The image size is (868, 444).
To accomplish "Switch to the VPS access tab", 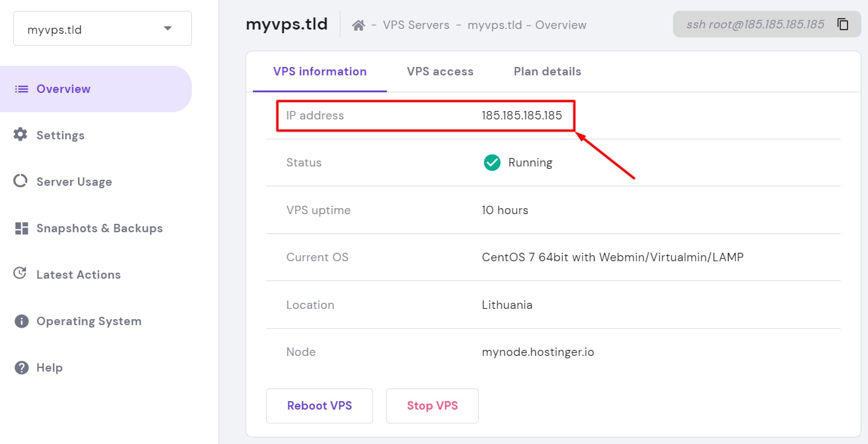I will pyautogui.click(x=440, y=71).
